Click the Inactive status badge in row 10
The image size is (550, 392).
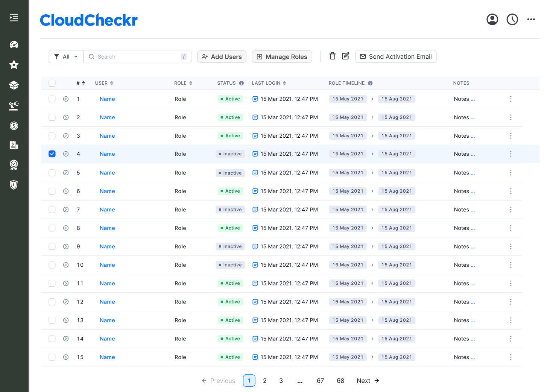(230, 265)
